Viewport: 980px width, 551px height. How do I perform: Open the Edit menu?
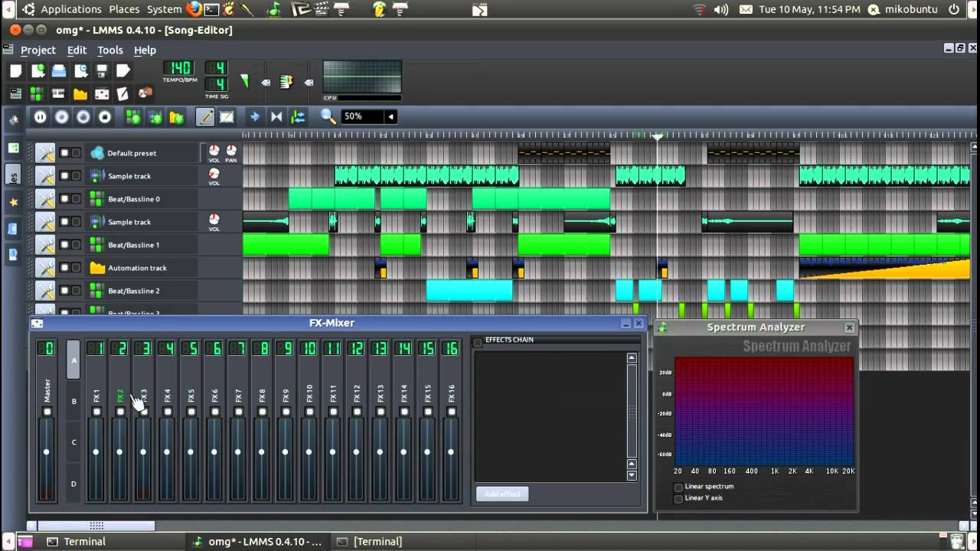tap(77, 50)
